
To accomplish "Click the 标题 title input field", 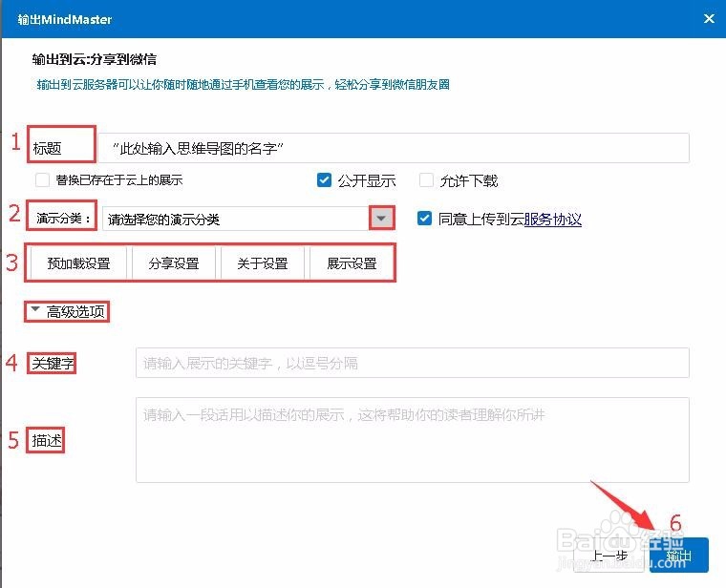I will pos(394,148).
